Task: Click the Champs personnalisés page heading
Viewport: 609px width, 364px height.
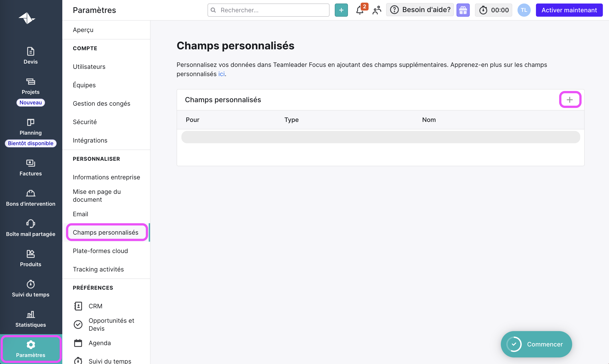Action: [x=235, y=46]
